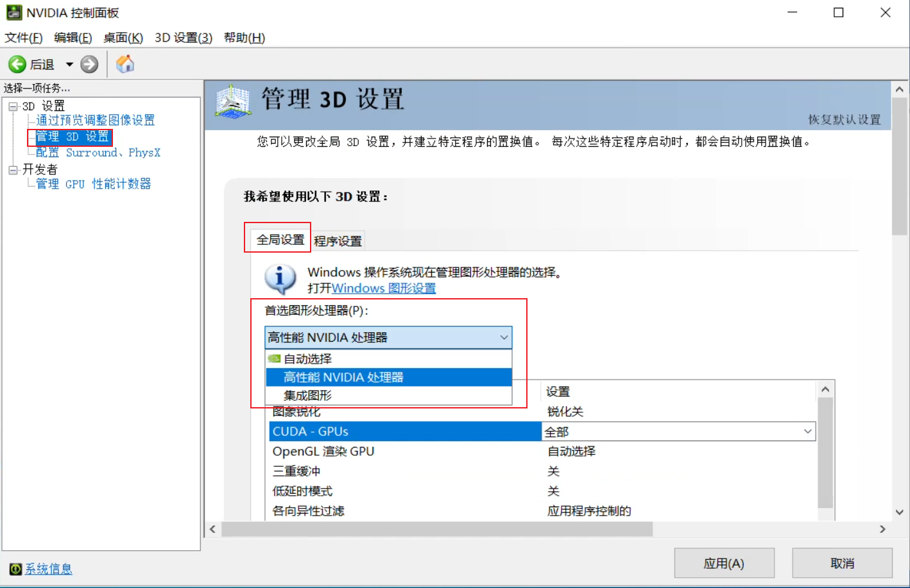Open the Windows 图形设置 link
The image size is (910, 588).
coord(382,289)
